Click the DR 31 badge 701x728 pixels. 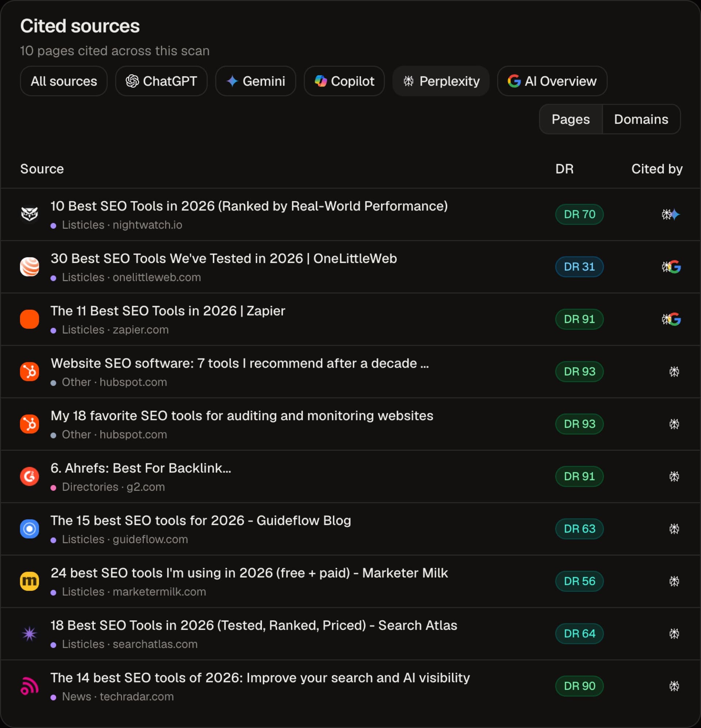(x=579, y=267)
